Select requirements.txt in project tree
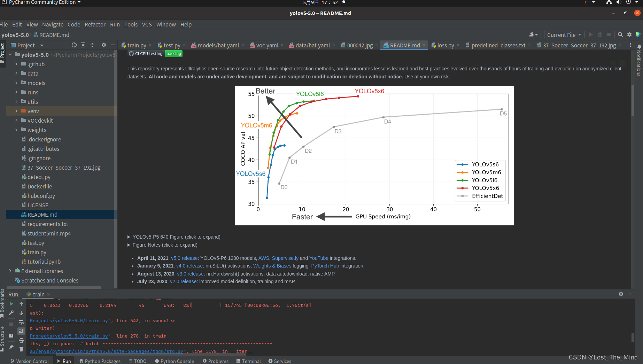643x364 pixels. click(48, 224)
